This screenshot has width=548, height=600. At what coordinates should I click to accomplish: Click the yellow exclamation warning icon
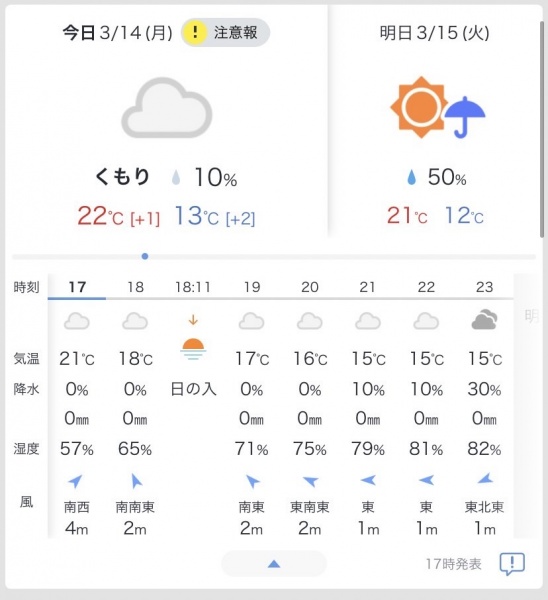(x=195, y=32)
